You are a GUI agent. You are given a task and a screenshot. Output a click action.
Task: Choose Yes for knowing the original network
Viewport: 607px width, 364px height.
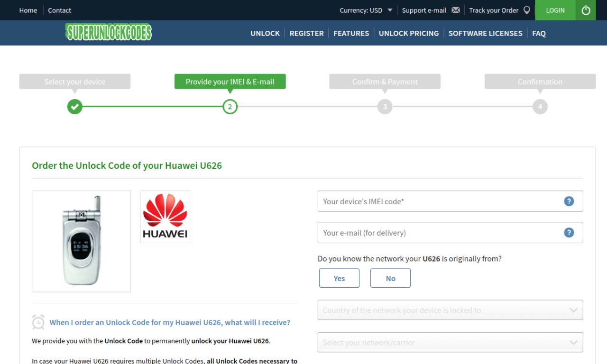click(339, 278)
